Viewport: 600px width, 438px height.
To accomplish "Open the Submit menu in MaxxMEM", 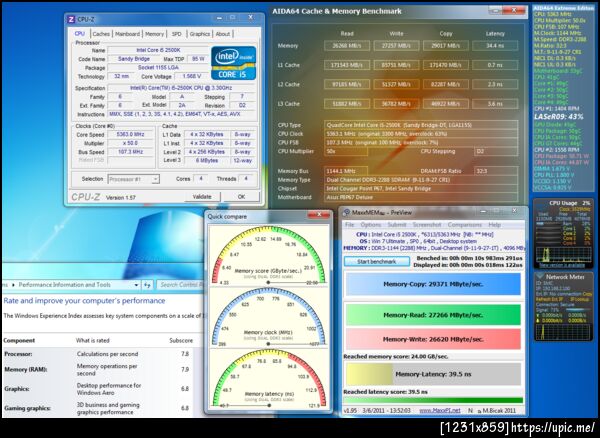I will click(x=396, y=225).
